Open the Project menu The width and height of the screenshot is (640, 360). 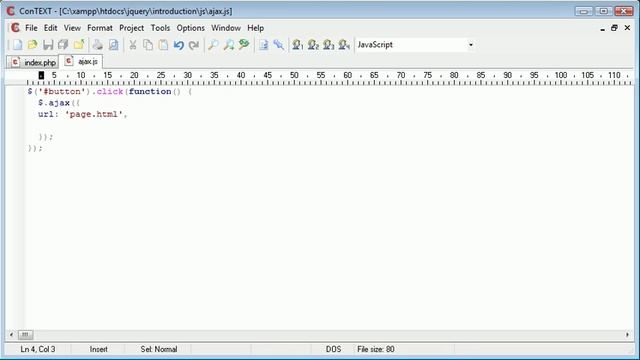[x=131, y=28]
